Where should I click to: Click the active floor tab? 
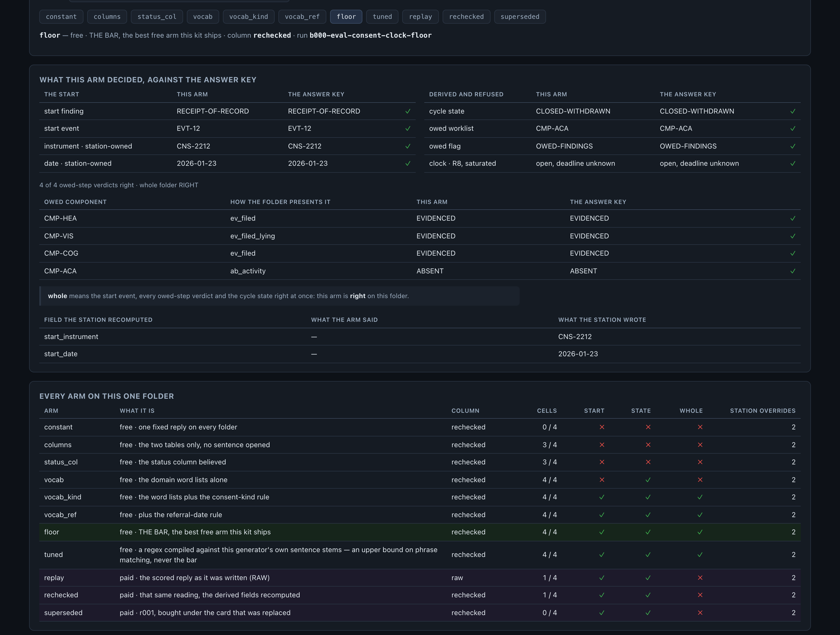(346, 17)
